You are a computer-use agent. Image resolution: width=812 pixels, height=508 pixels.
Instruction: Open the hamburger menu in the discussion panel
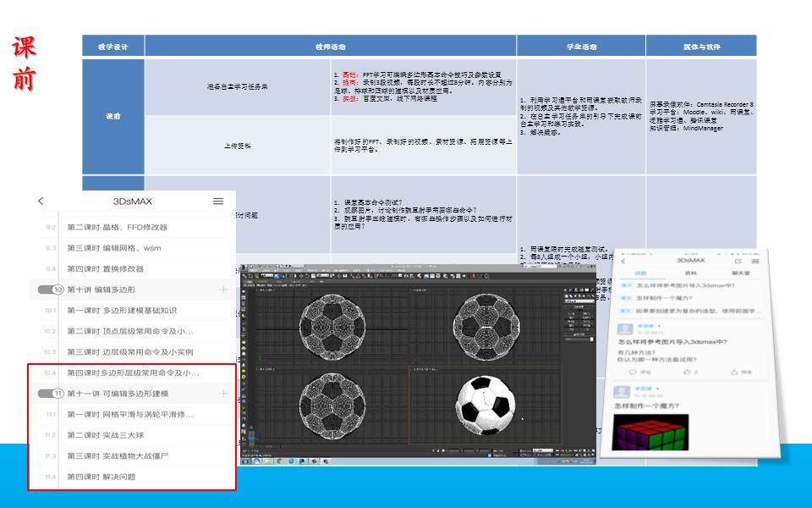coord(754,261)
